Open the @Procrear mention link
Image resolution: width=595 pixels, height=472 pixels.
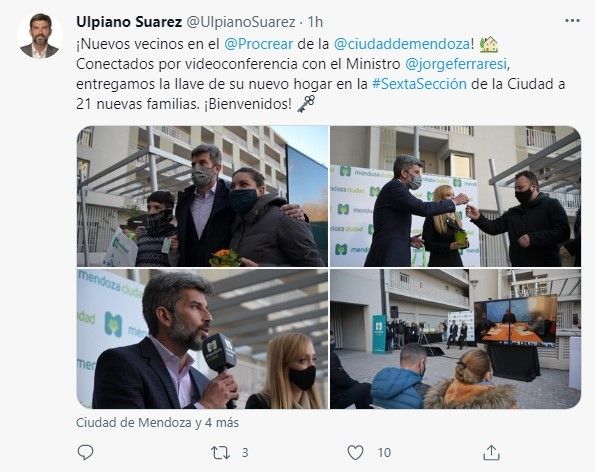click(x=259, y=44)
